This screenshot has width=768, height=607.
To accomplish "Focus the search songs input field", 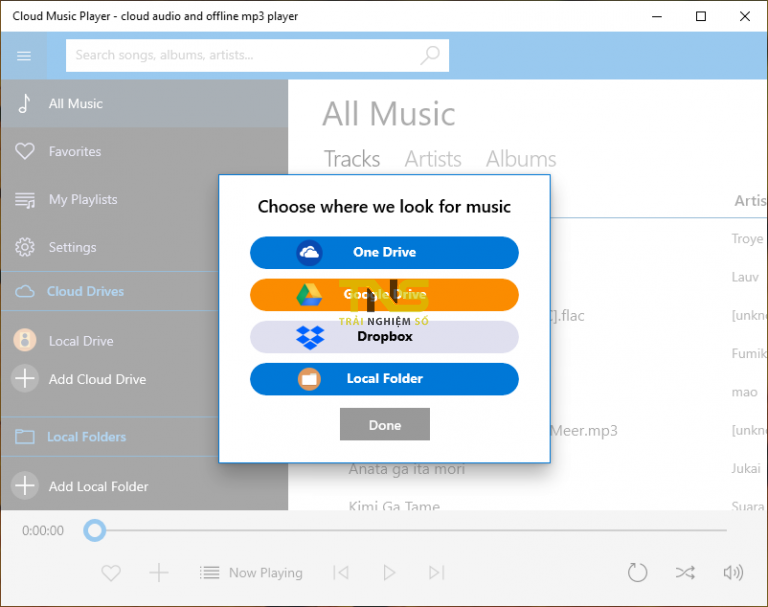I will click(x=257, y=55).
